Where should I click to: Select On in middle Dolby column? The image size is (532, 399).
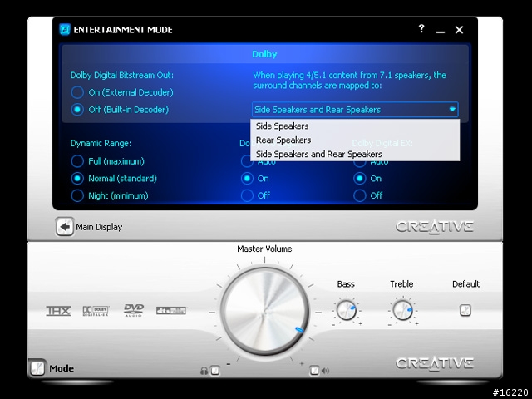tap(247, 179)
